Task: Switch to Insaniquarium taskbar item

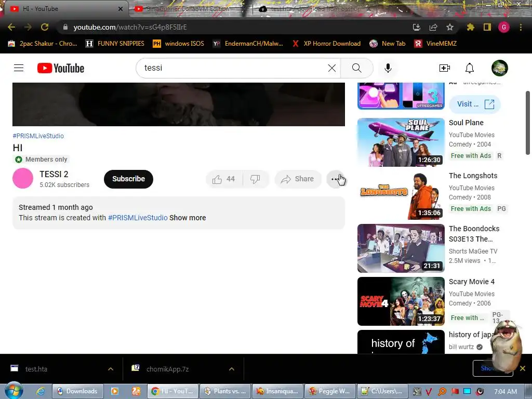Action: tap(277, 391)
